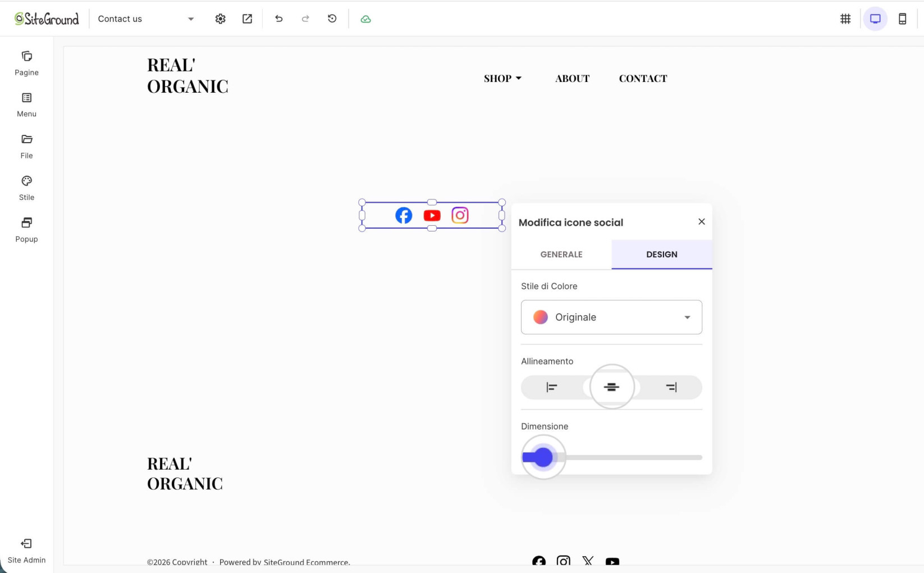
Task: Select the Facebook icon in the selected widget
Action: (404, 215)
